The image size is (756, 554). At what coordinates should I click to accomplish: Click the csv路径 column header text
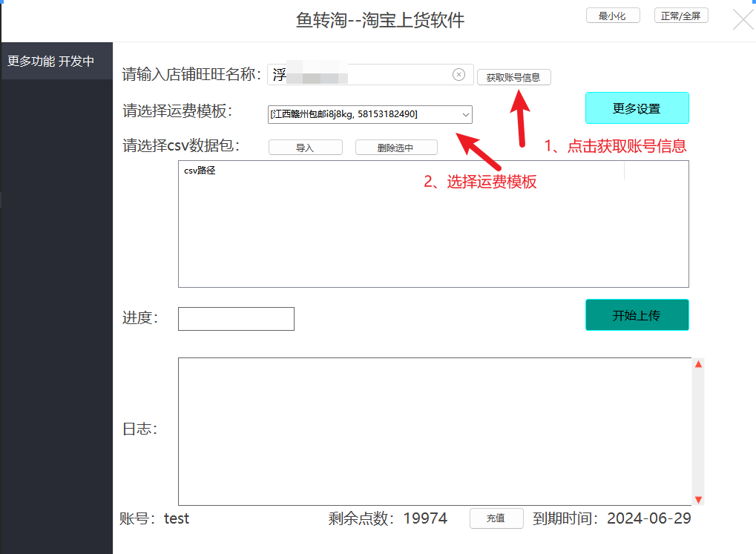pyautogui.click(x=200, y=171)
